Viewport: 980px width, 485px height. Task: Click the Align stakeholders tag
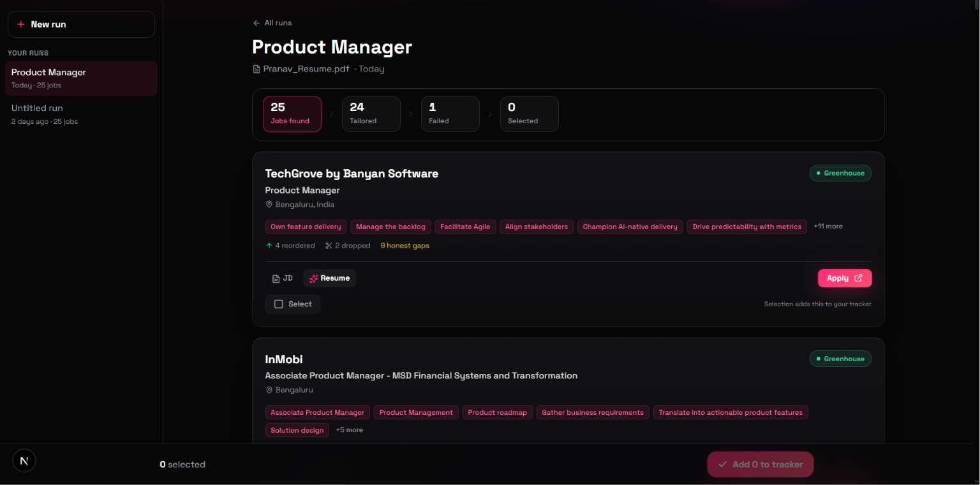point(537,227)
